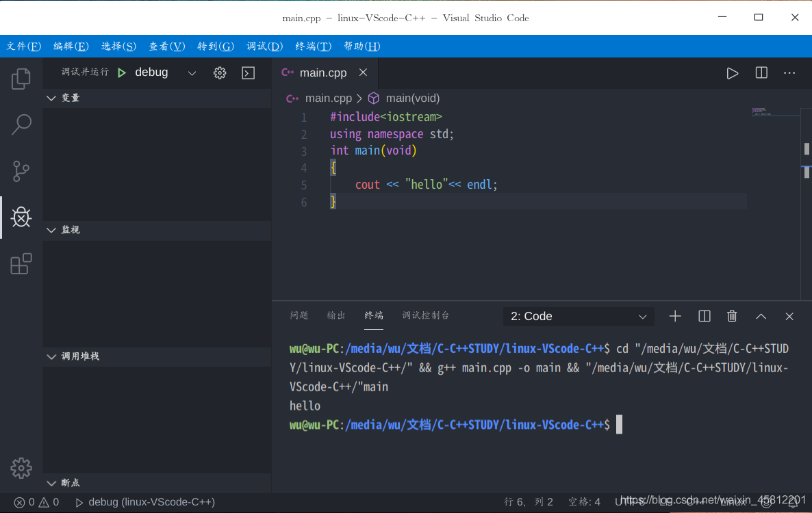Click main(void) in the breadcrumb
The height and width of the screenshot is (513, 812).
412,98
